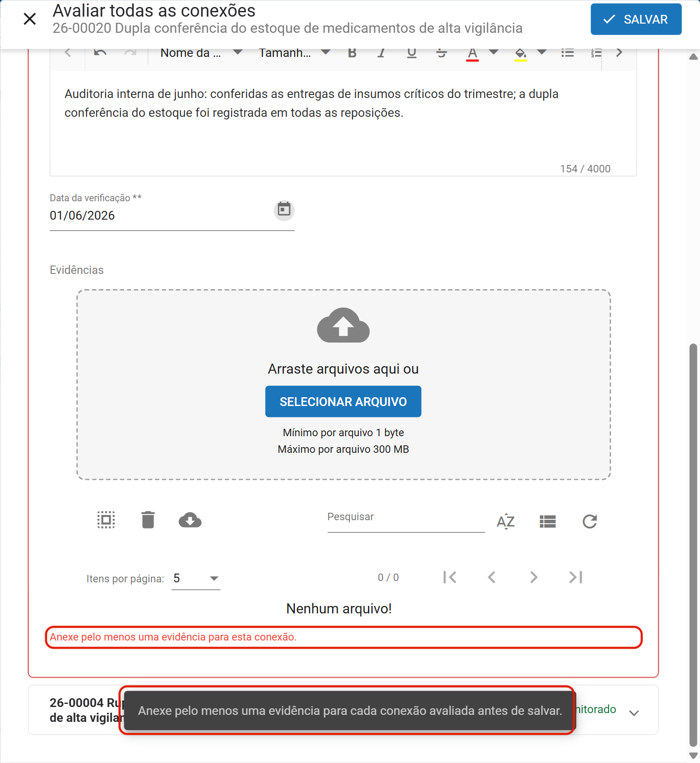Expand the 26-00004 connection card
Image resolution: width=700 pixels, height=763 pixels.
point(634,713)
